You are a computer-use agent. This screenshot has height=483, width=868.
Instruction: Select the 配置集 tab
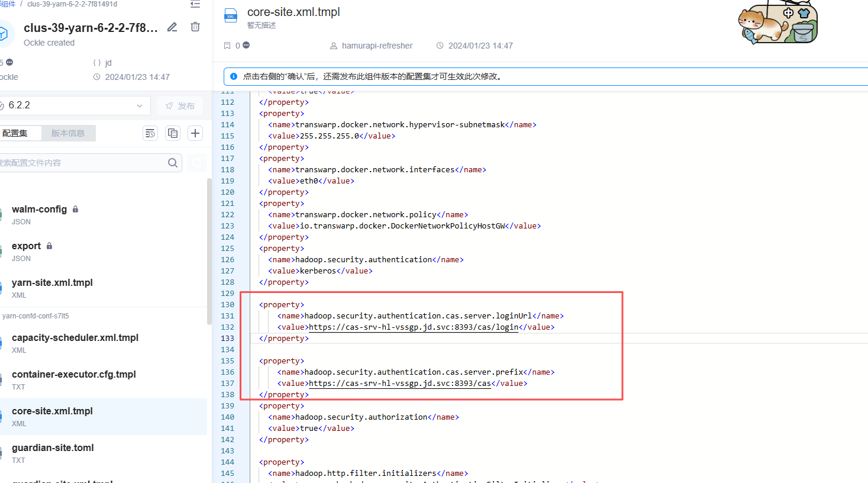pyautogui.click(x=15, y=133)
